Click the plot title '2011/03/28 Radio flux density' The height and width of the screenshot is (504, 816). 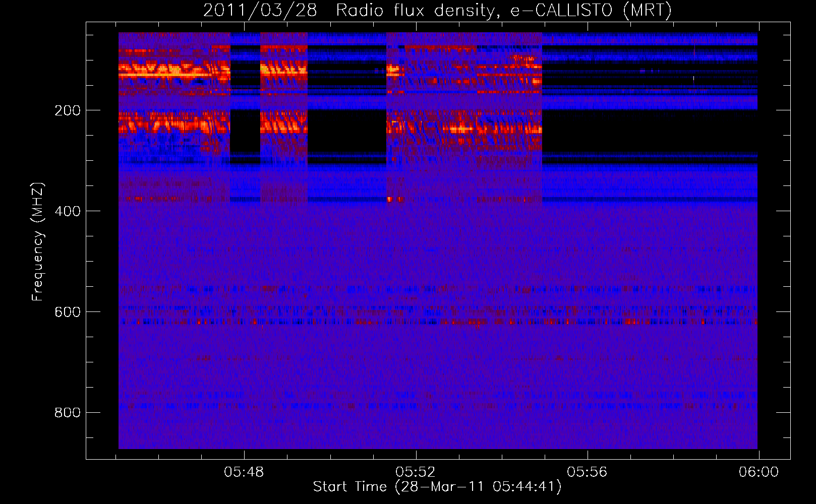click(438, 11)
